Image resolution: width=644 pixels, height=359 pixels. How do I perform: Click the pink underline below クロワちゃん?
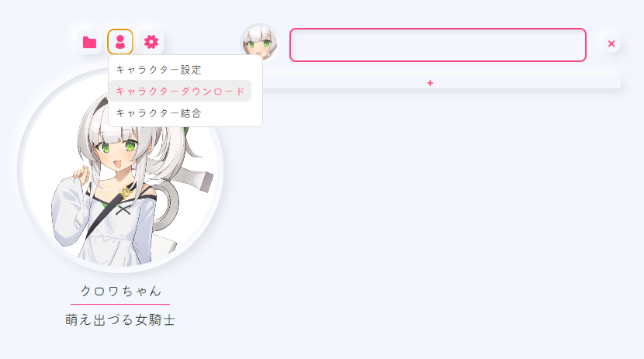[120, 305]
